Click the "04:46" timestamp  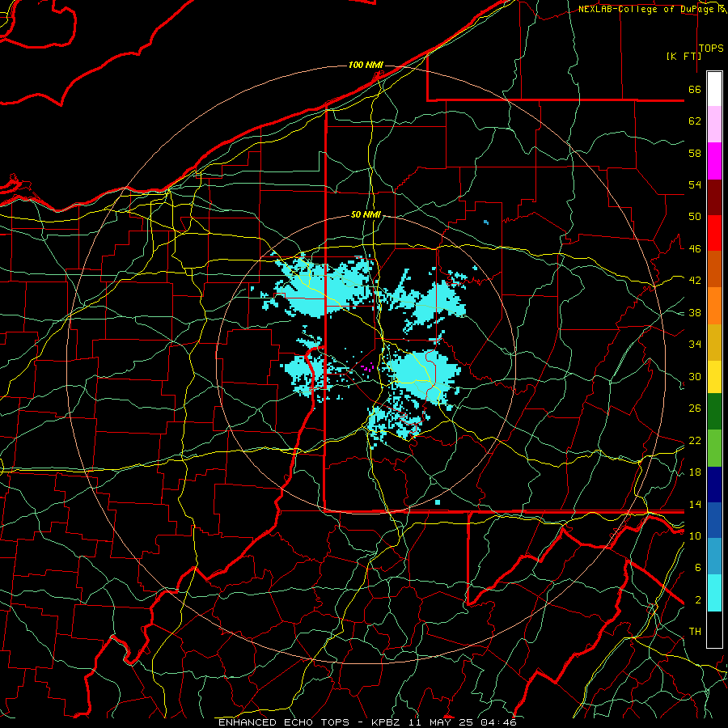(x=498, y=722)
